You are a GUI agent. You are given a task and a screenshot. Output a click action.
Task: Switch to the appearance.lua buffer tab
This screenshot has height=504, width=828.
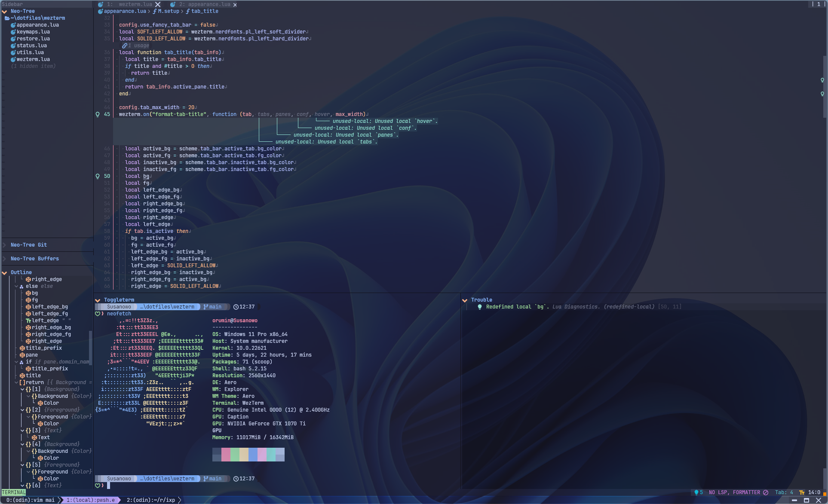[x=209, y=4]
